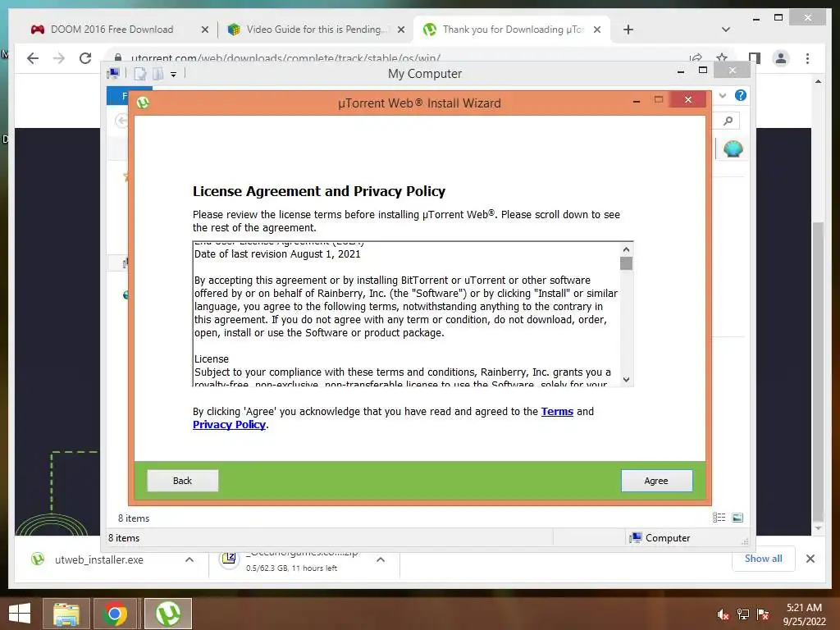The image size is (840, 630).
Task: Click Chrome page scrollbar up arrow
Action: coord(818,81)
